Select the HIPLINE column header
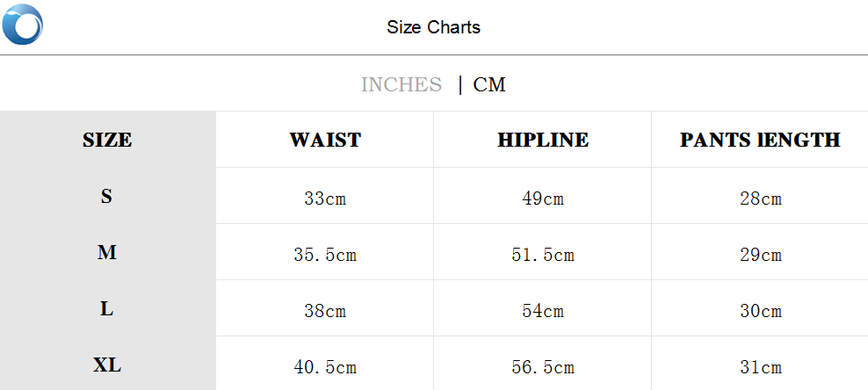Viewport: 868px width, 390px height. [543, 140]
